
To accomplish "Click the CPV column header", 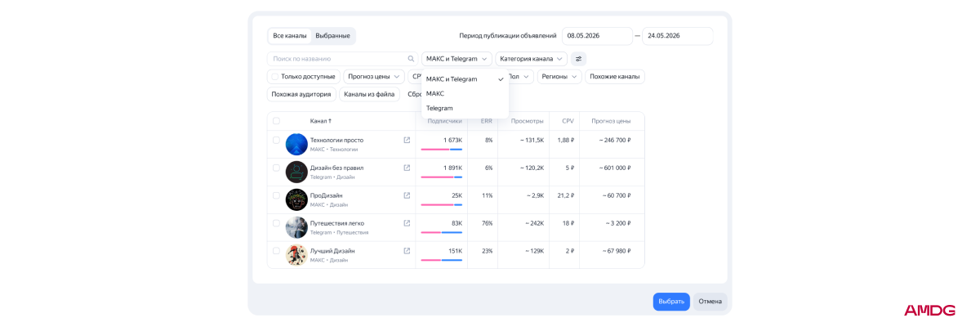I will pyautogui.click(x=568, y=121).
